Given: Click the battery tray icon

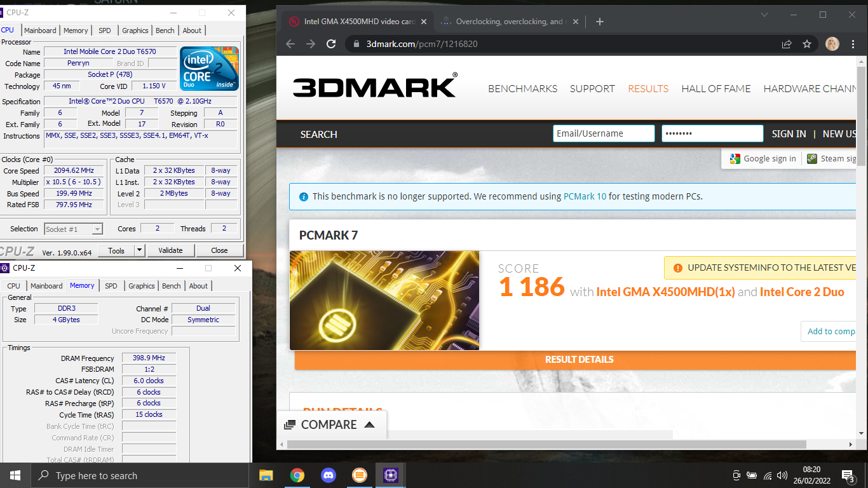Looking at the screenshot, I should point(752,475).
